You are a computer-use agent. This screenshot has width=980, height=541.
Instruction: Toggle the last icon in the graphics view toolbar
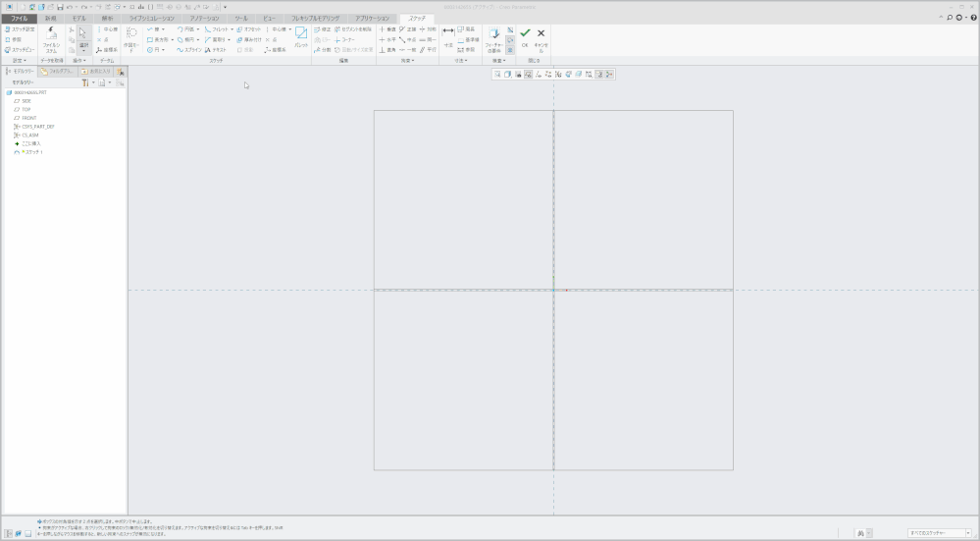coord(609,75)
